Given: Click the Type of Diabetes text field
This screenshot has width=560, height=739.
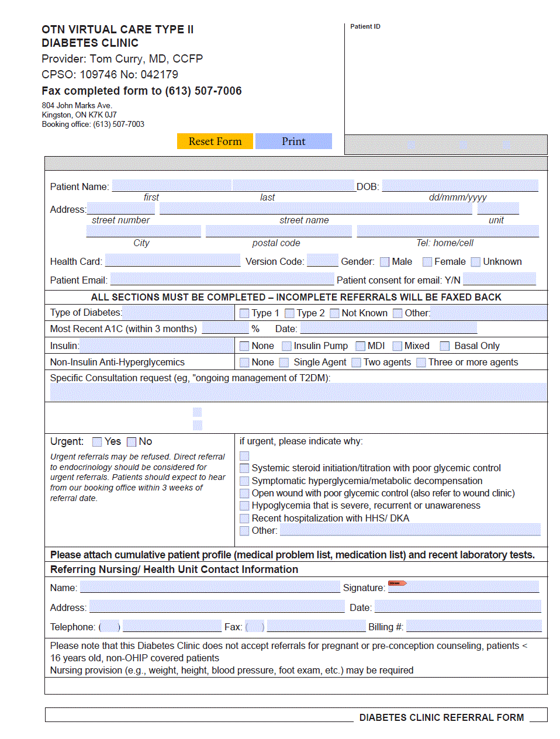Looking at the screenshot, I should 179,313.
